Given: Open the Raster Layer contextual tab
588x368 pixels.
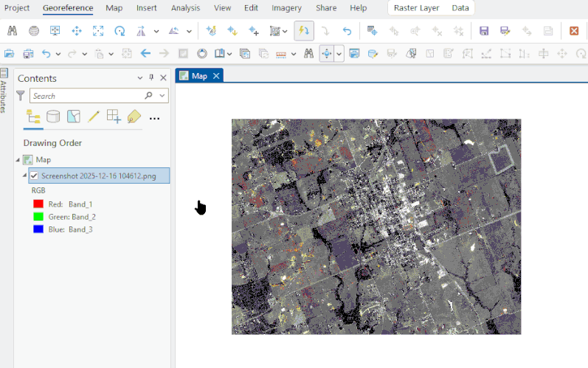Looking at the screenshot, I should pyautogui.click(x=417, y=8).
